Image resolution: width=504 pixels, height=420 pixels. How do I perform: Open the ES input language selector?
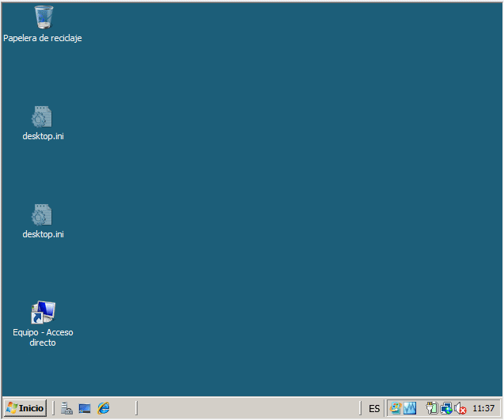coord(373,409)
